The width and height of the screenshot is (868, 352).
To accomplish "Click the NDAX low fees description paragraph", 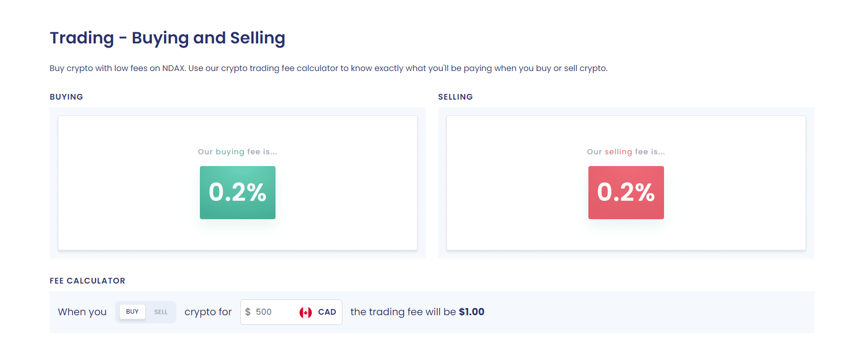I will click(x=329, y=68).
